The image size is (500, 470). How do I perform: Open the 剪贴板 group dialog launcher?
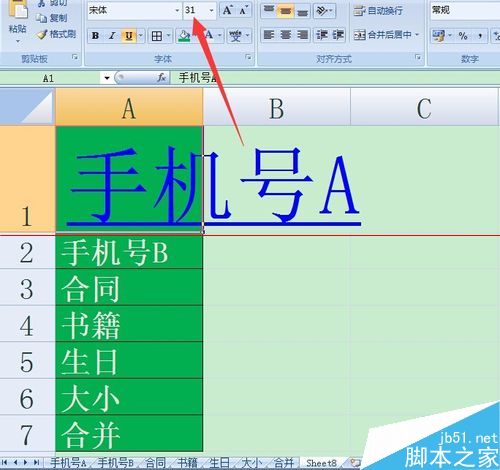75,58
